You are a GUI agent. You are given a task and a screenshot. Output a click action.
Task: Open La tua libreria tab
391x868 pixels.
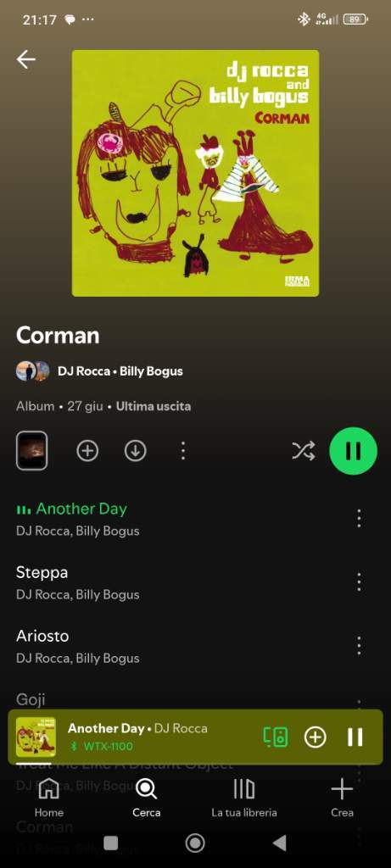coord(243,798)
